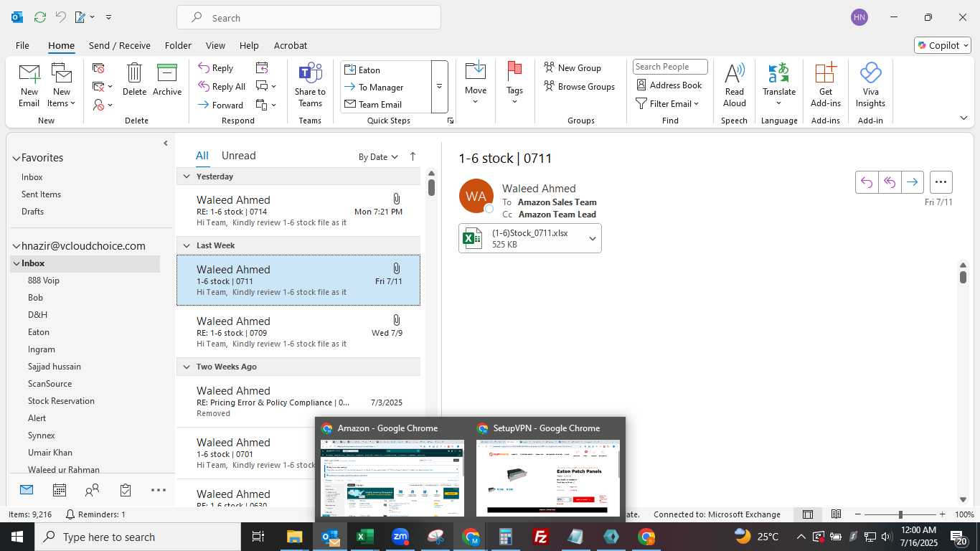The image size is (980, 551).
Task: Open Viva Insights add-in
Action: click(870, 85)
